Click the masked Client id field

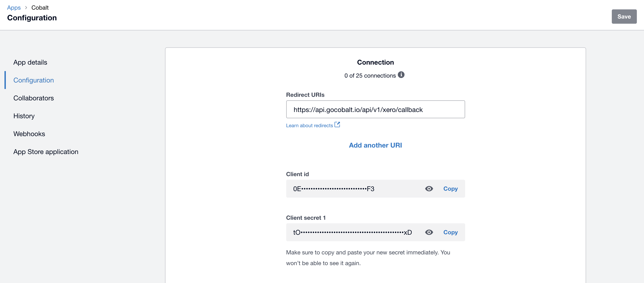[x=350, y=189]
